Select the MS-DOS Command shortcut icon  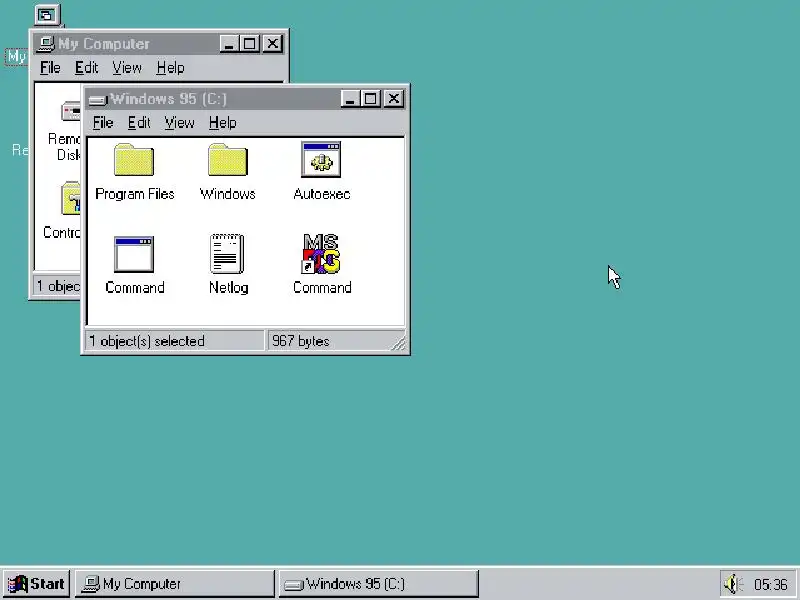pyautogui.click(x=321, y=254)
